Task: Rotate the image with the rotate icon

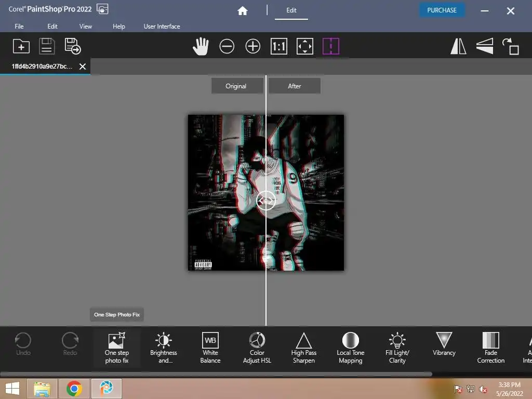Action: pyautogui.click(x=511, y=46)
